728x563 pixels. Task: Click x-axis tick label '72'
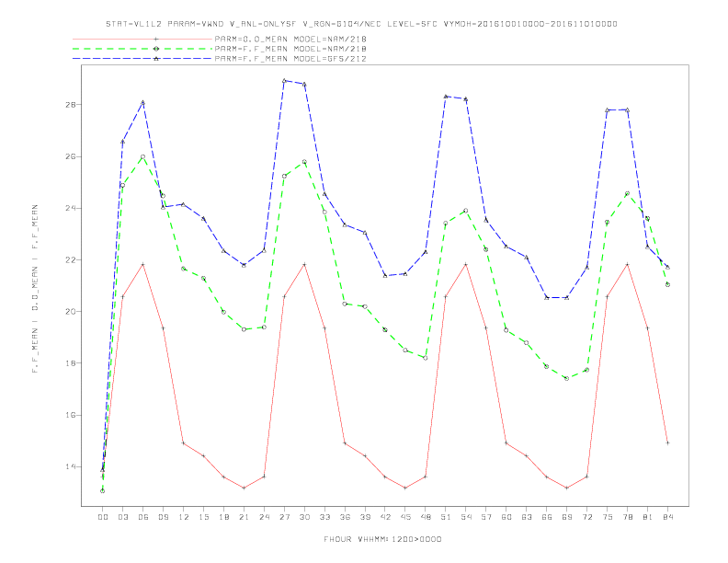click(586, 517)
